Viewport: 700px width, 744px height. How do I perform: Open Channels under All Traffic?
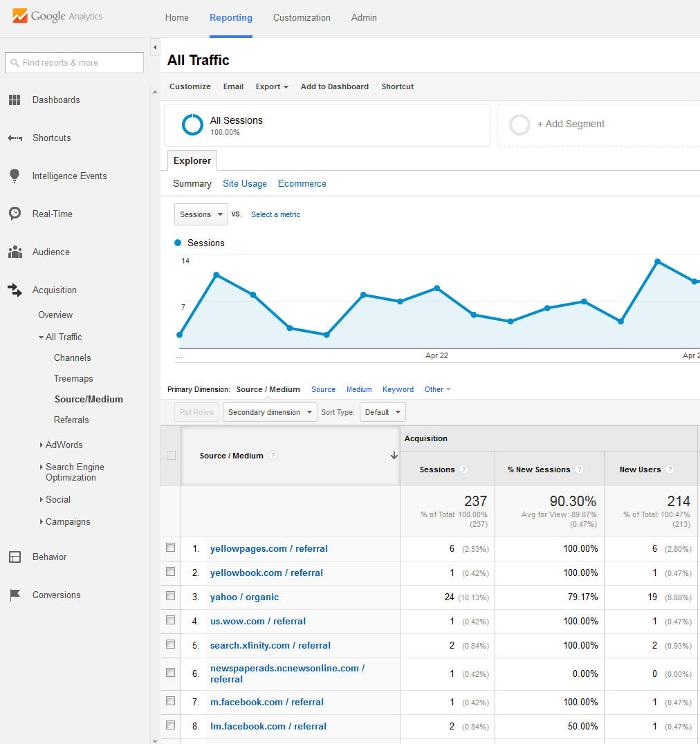click(x=72, y=357)
